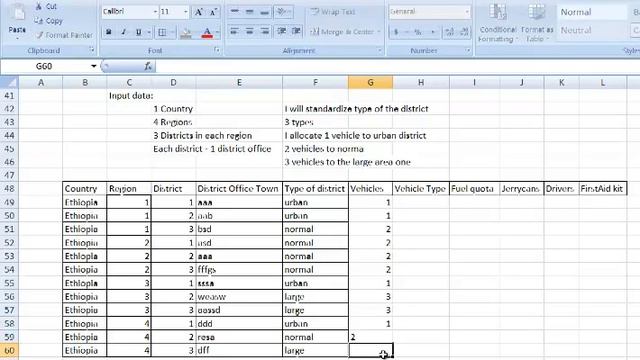Activate the Format Painter brush
The image size is (640, 360).
39,35
